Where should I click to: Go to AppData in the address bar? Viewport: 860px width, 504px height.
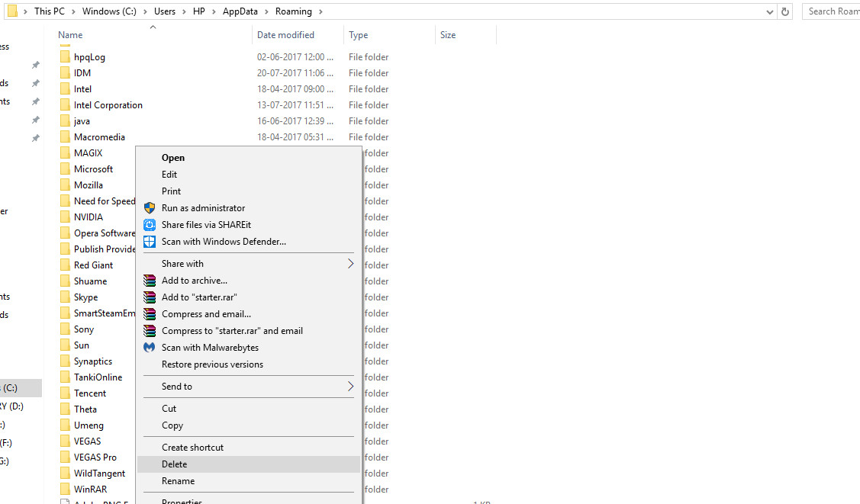coord(240,11)
